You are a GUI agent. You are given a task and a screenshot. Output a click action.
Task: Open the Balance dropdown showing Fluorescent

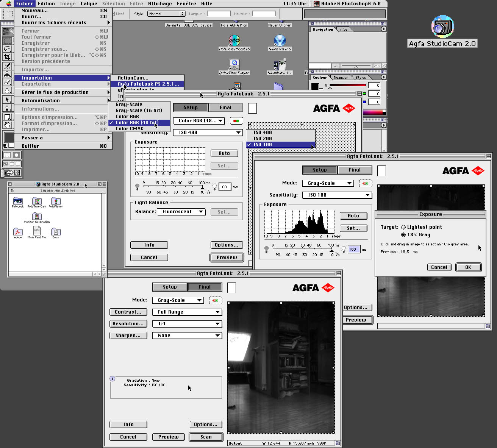[x=181, y=212]
